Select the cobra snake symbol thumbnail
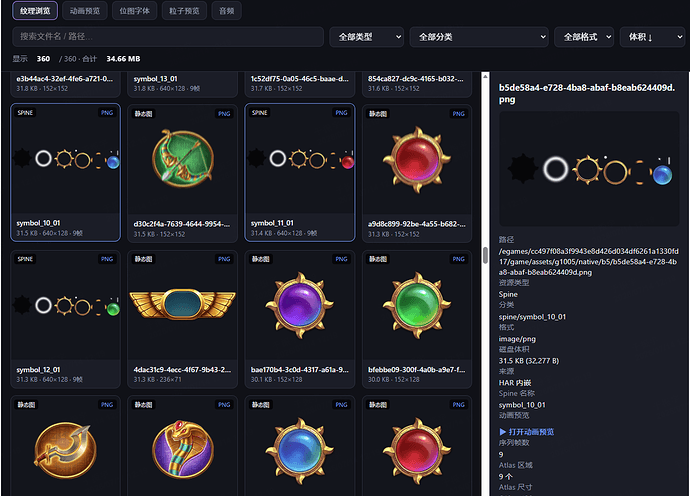Image resolution: width=690 pixels, height=496 pixels. [183, 446]
